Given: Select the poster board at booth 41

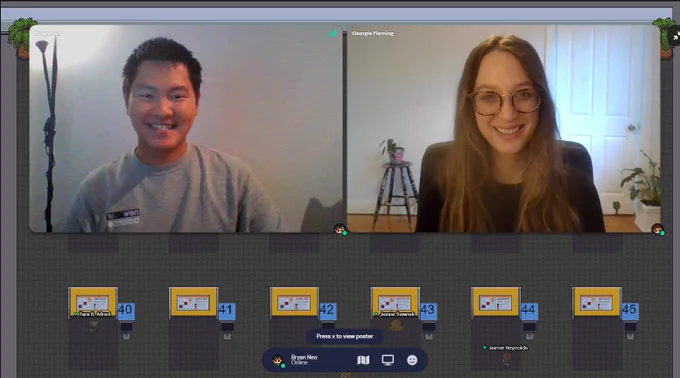Looking at the screenshot, I should [x=193, y=302].
